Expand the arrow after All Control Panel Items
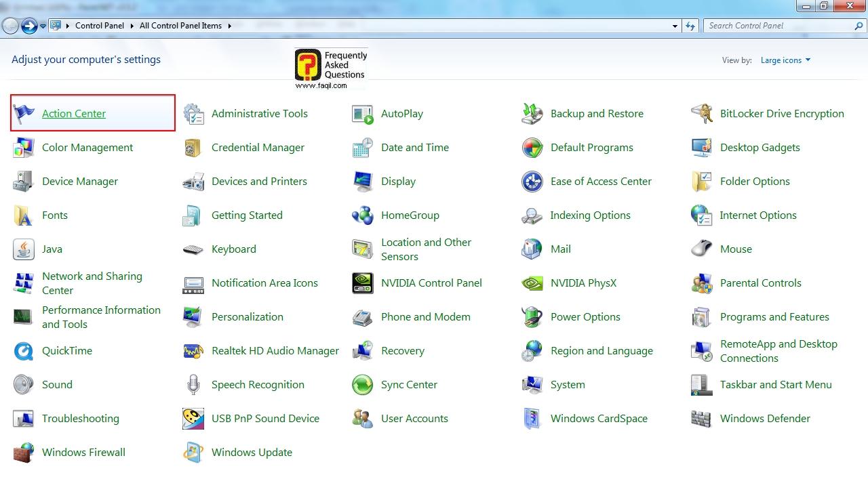This screenshot has width=868, height=477. click(x=229, y=26)
